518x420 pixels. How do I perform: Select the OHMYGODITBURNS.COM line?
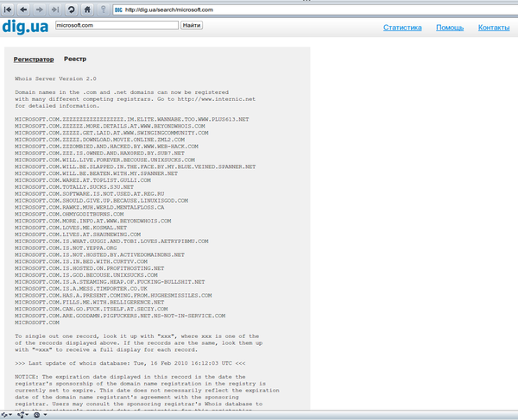click(x=69, y=214)
